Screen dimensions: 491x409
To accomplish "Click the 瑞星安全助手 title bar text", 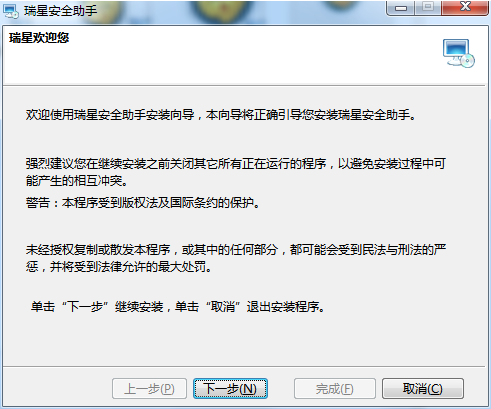I will click(61, 11).
